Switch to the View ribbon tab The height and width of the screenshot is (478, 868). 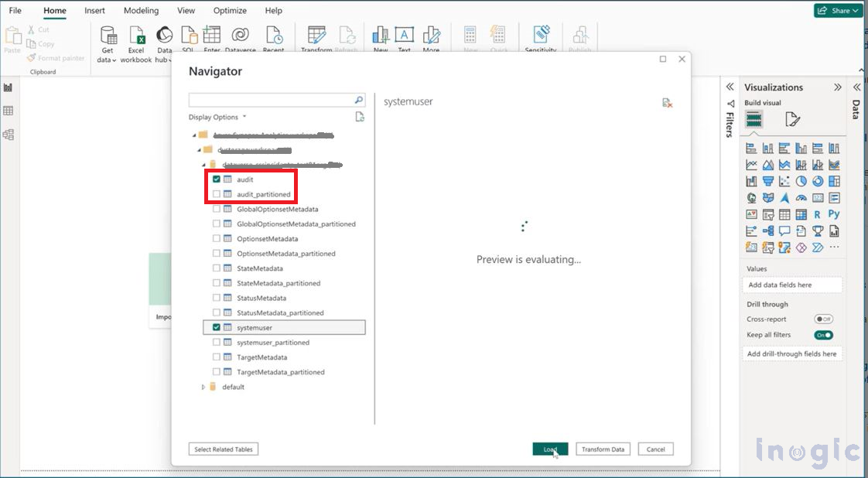click(186, 11)
